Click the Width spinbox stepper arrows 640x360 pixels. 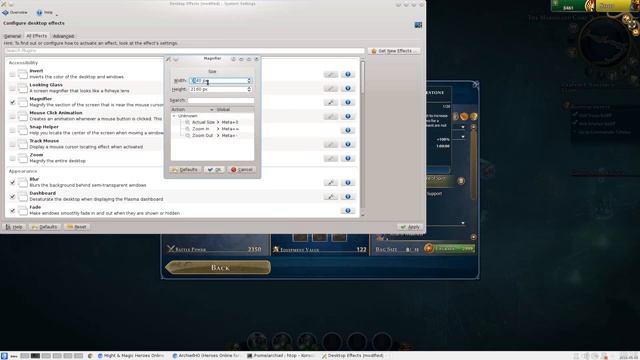pos(249,81)
